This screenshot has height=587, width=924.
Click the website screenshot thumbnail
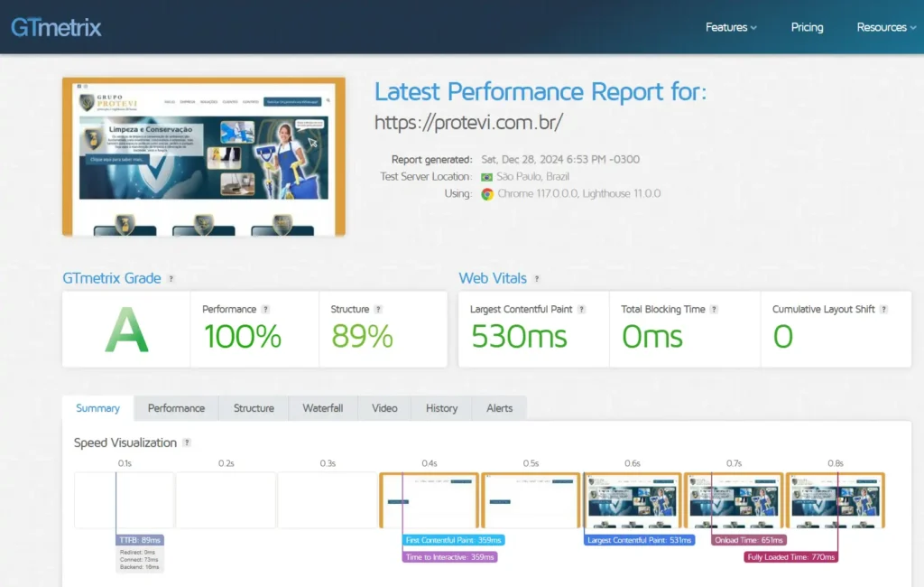coord(204,156)
